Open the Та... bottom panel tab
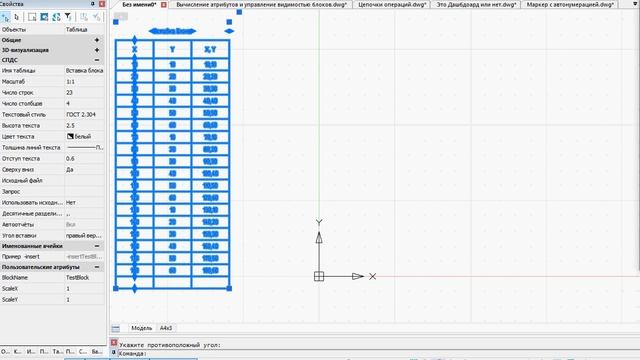 58,351
